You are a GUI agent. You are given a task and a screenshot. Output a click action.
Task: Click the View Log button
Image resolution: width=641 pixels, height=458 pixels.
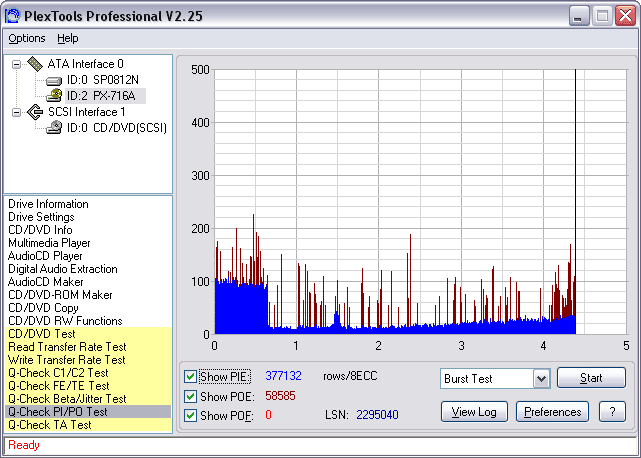coord(474,412)
